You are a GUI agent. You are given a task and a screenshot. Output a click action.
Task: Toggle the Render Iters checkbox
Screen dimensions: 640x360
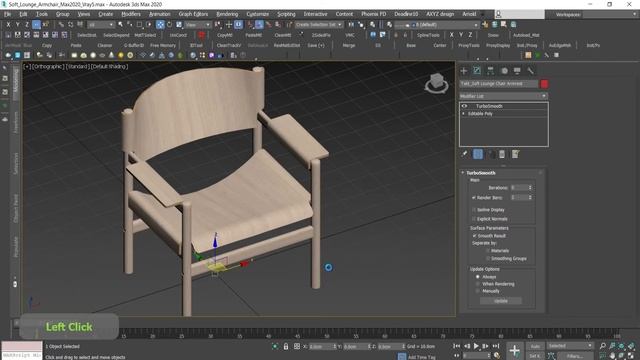[x=474, y=198]
